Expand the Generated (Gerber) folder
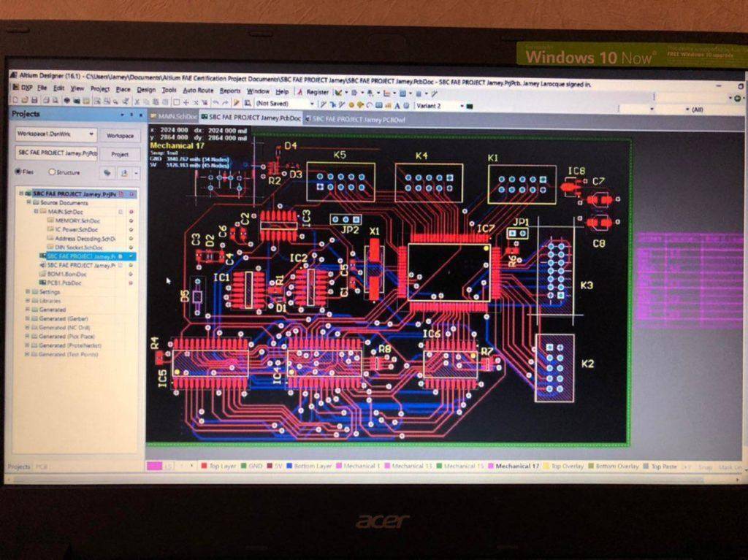 28,319
